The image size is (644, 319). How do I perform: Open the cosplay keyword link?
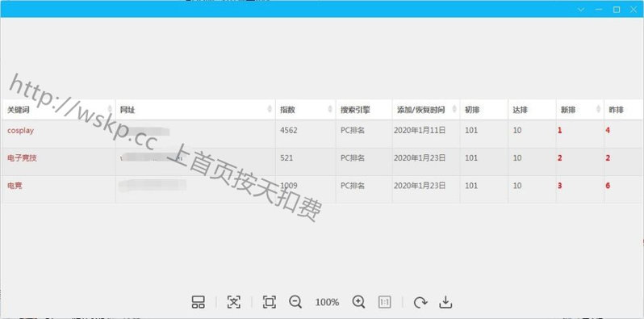click(x=20, y=130)
